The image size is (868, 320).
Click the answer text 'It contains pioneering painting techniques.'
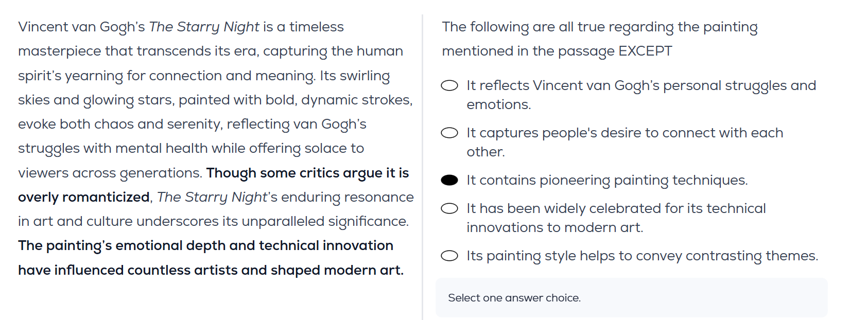(607, 180)
